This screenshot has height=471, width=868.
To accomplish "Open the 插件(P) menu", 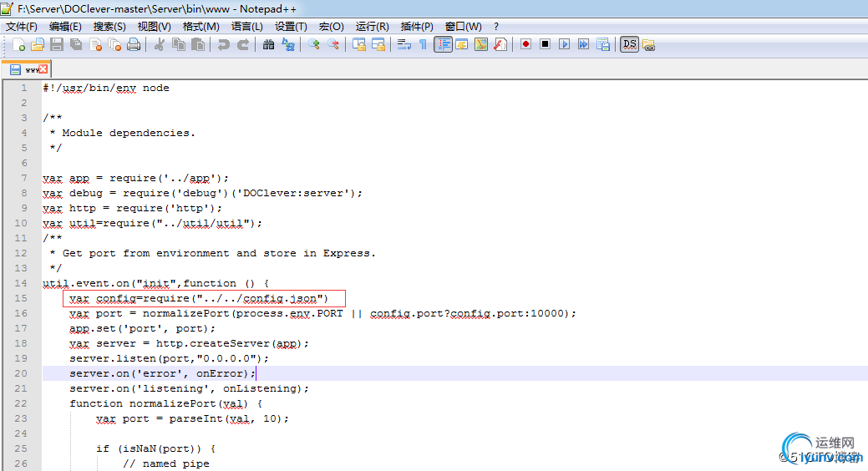I will (x=417, y=27).
